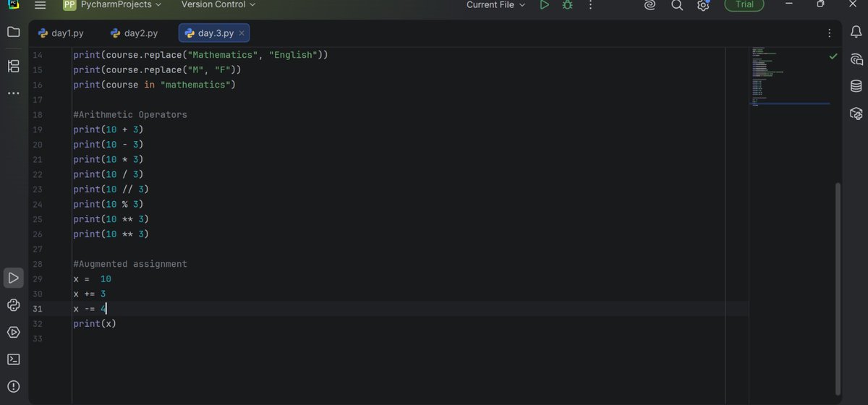Open the Version Control dropdown
868x405 pixels.
(218, 5)
